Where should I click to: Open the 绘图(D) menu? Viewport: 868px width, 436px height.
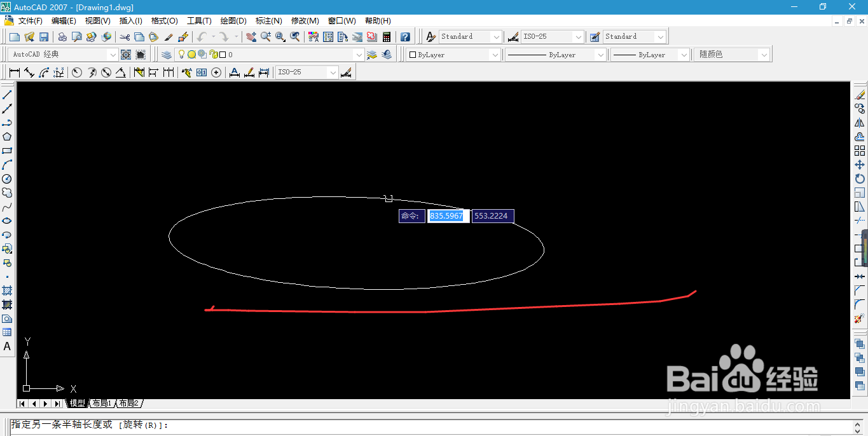click(x=233, y=21)
